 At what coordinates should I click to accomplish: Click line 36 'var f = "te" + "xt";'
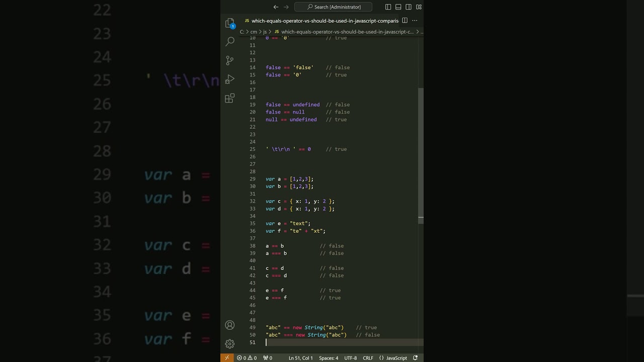(x=295, y=231)
